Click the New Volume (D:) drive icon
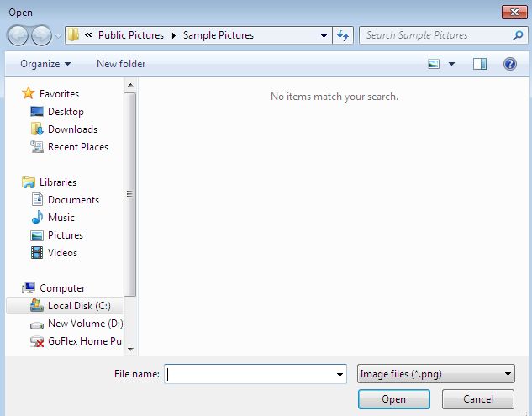This screenshot has height=416, width=532. (x=37, y=325)
